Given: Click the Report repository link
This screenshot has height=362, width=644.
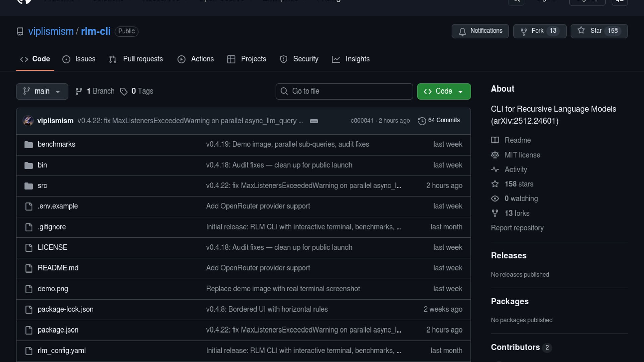Looking at the screenshot, I should [517, 228].
